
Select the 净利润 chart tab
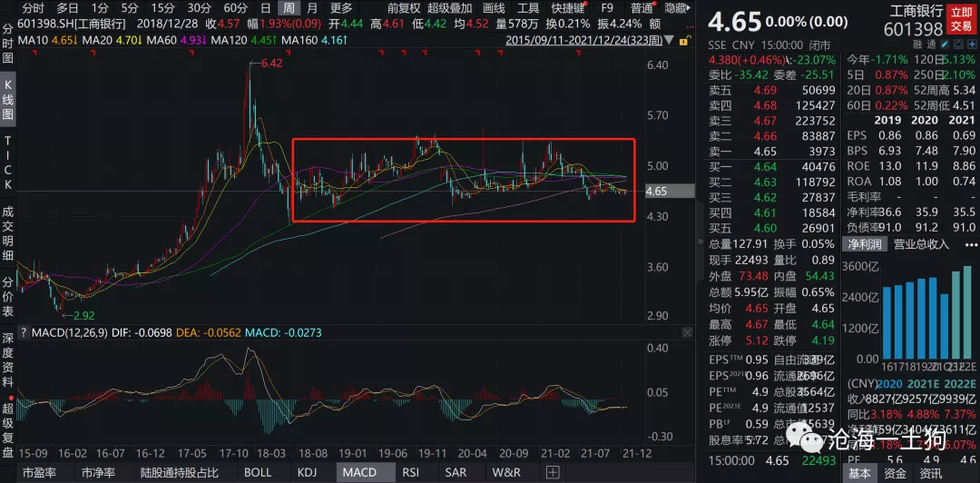tap(863, 244)
